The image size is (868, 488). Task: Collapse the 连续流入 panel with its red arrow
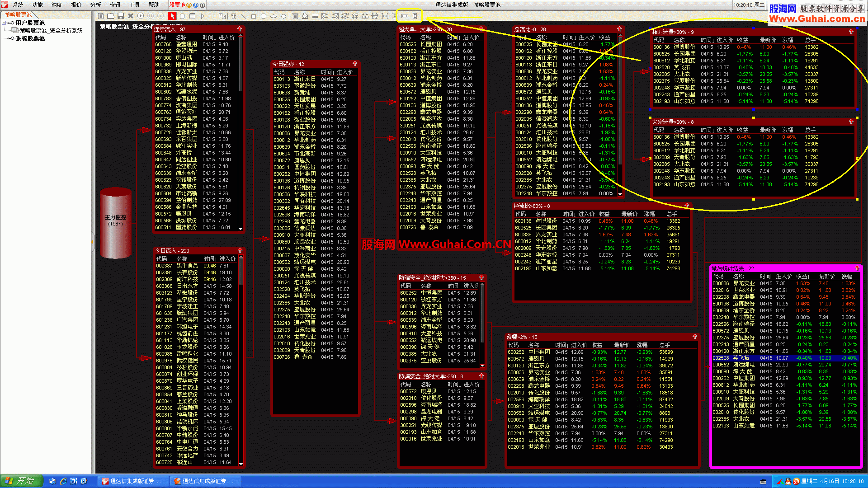point(240,28)
